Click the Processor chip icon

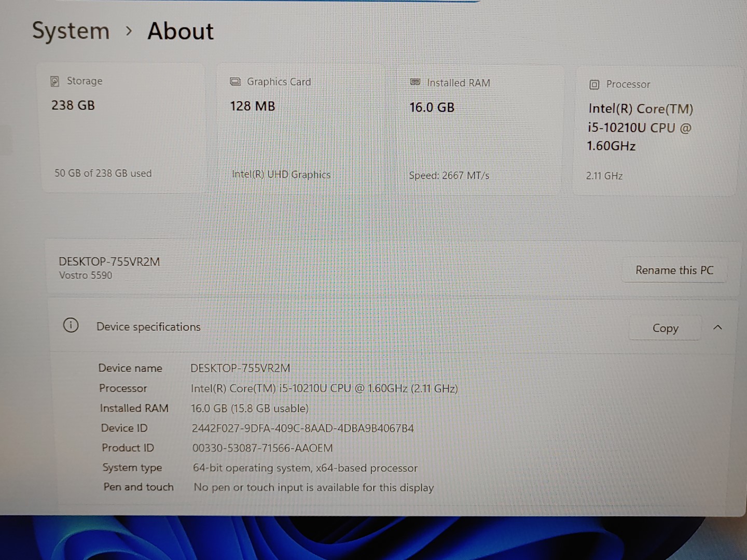594,84
